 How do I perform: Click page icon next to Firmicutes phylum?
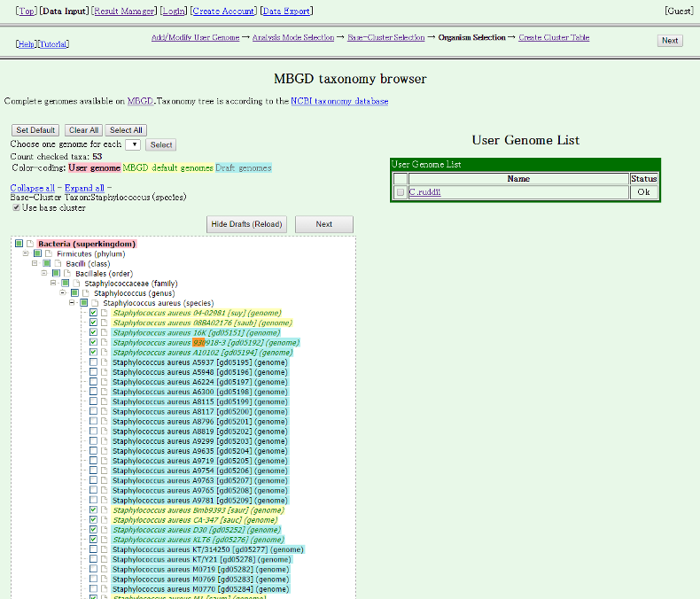click(49, 253)
